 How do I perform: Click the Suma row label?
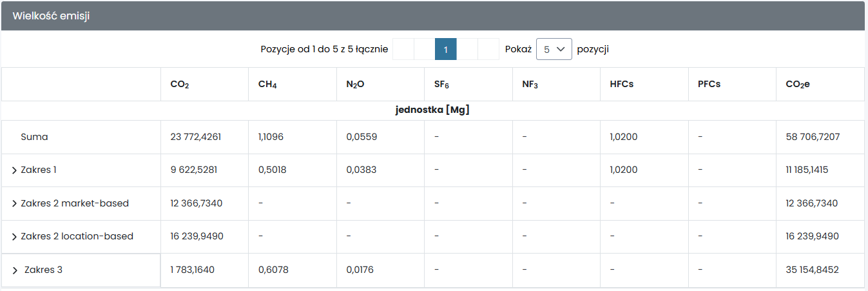click(x=34, y=137)
